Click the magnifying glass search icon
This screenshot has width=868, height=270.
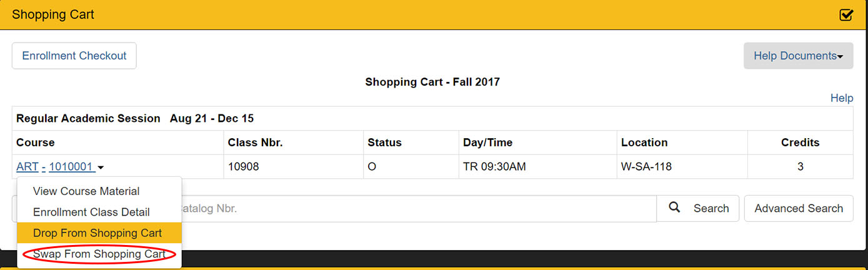coord(674,207)
